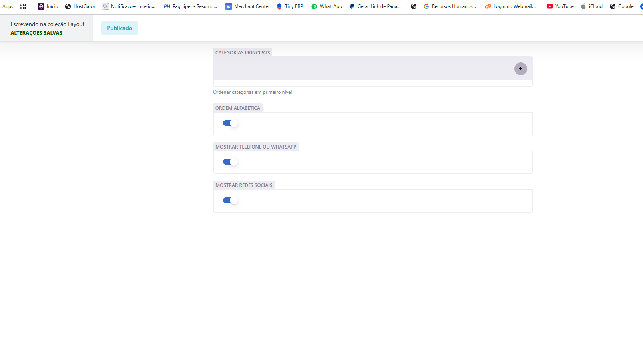The image size is (643, 364).
Task: Open the Gerar Link de Pagamento bookmark
Action: click(x=375, y=6)
